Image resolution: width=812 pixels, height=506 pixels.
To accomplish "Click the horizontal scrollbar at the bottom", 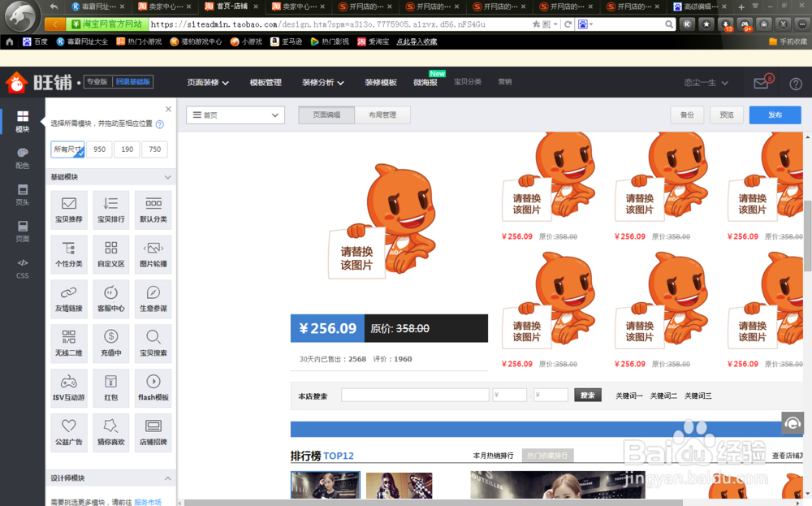I will 433,503.
